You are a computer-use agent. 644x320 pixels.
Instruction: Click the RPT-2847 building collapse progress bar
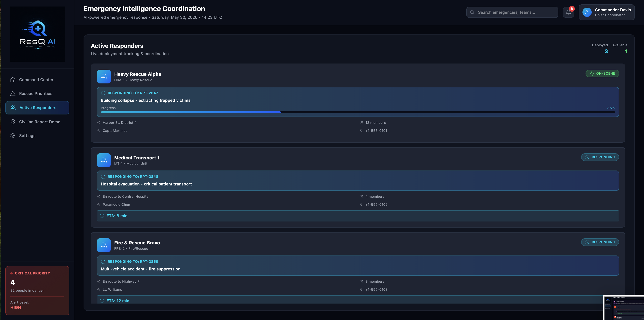pos(358,112)
